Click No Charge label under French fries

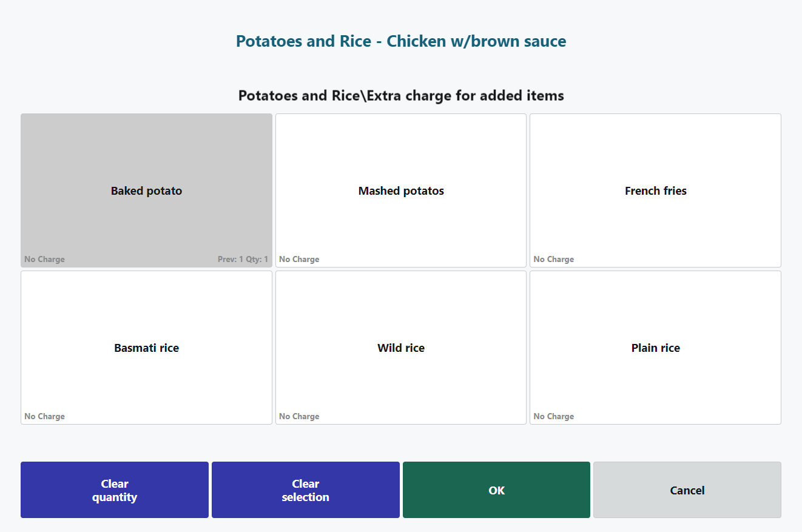553,260
